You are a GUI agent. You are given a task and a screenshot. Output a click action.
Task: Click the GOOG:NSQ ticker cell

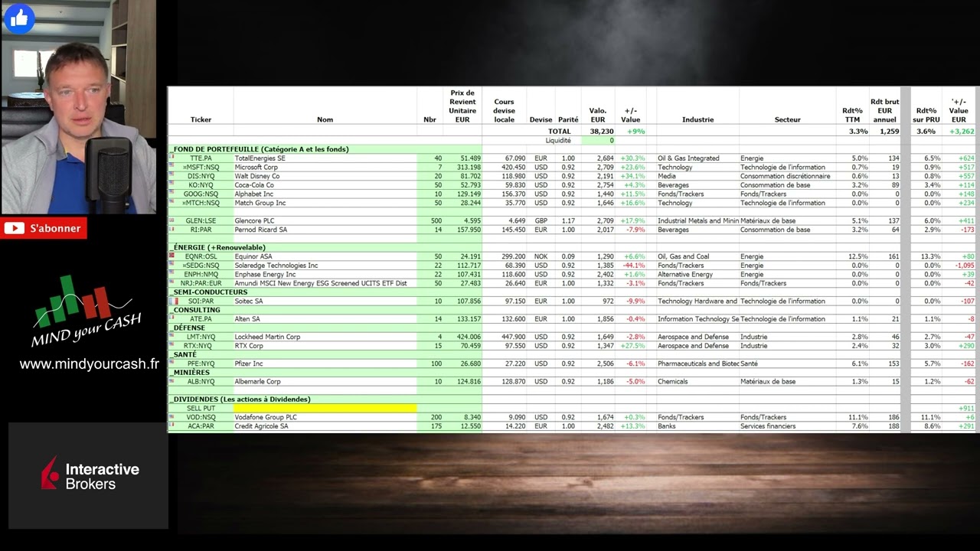click(201, 194)
